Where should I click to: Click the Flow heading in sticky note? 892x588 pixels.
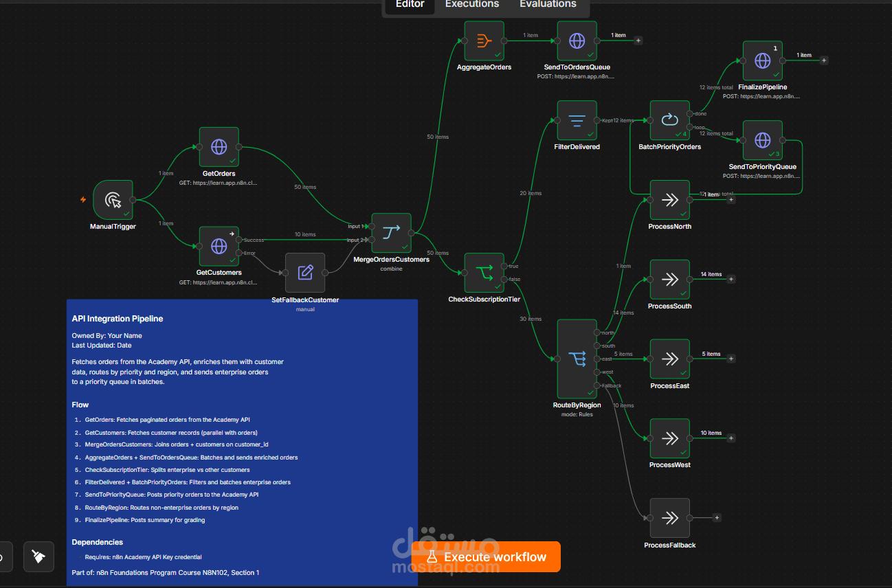click(80, 405)
